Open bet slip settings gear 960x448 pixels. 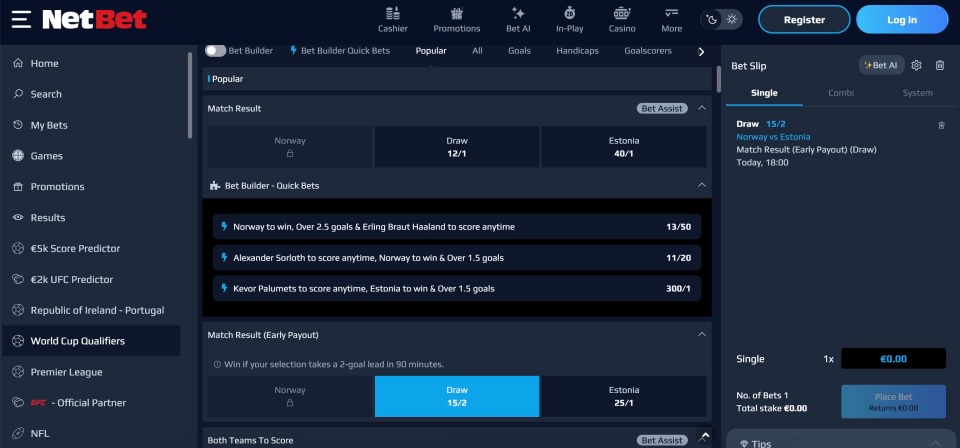(x=916, y=66)
